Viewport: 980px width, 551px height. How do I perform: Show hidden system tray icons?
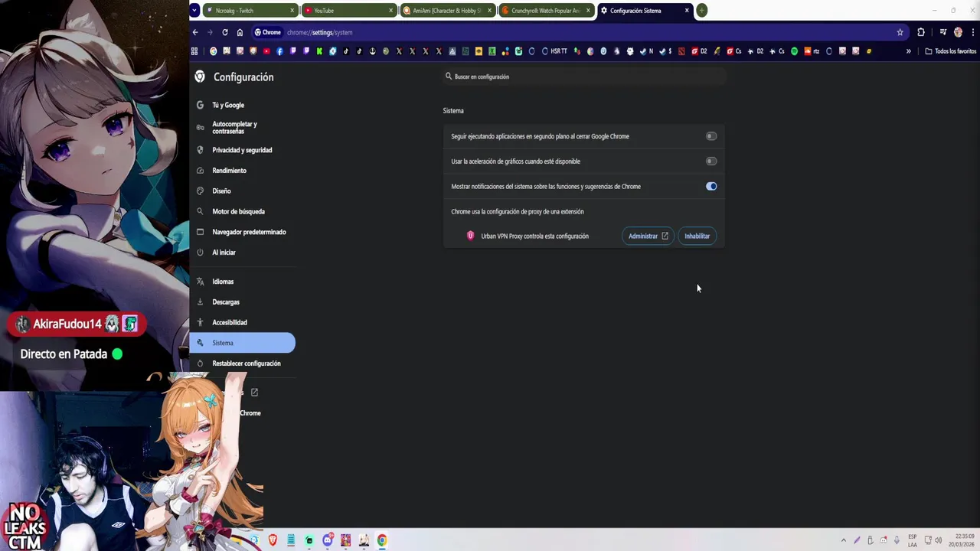click(x=844, y=540)
